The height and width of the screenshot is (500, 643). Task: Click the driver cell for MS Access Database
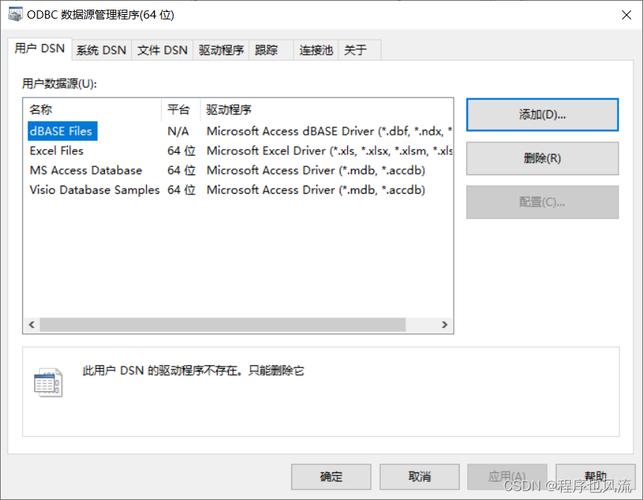pyautogui.click(x=316, y=170)
